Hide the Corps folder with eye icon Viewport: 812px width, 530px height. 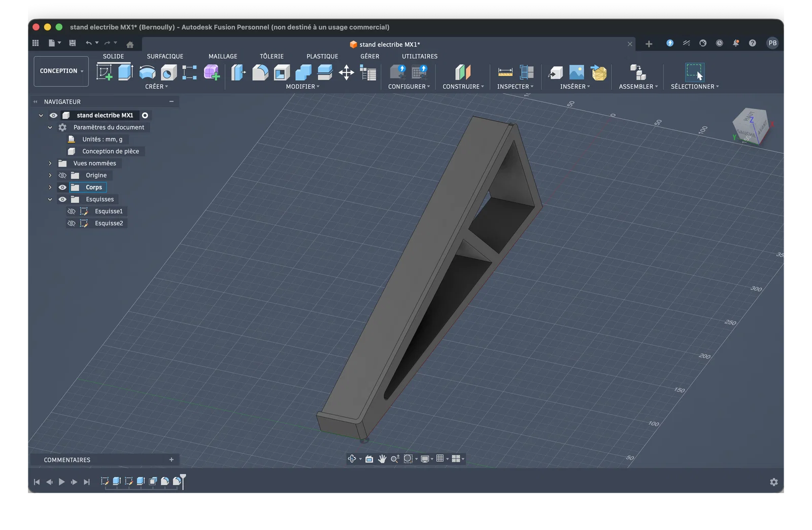[62, 187]
